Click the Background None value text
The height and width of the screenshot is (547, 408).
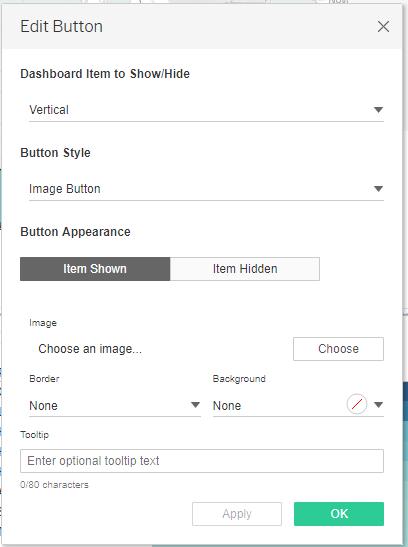pyautogui.click(x=227, y=406)
